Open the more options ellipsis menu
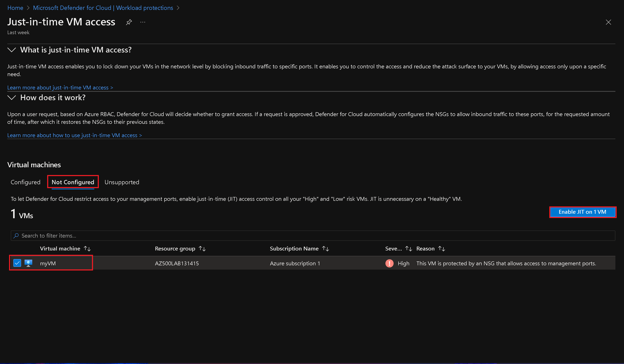 coord(143,22)
